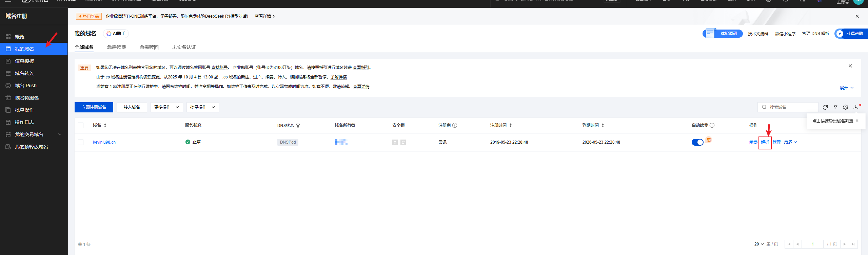Screen dimensions: 868x255
Task: Click the 查看指引 link in the notice
Action: (x=361, y=68)
